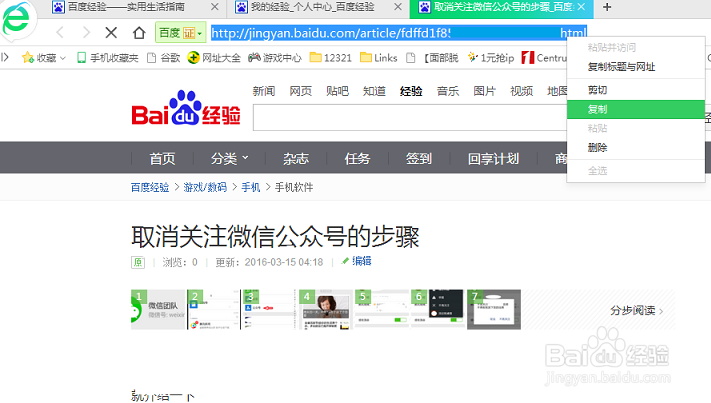This screenshot has height=403, width=711.
Task: Open the 网址大全 bookmark
Action: (214, 58)
